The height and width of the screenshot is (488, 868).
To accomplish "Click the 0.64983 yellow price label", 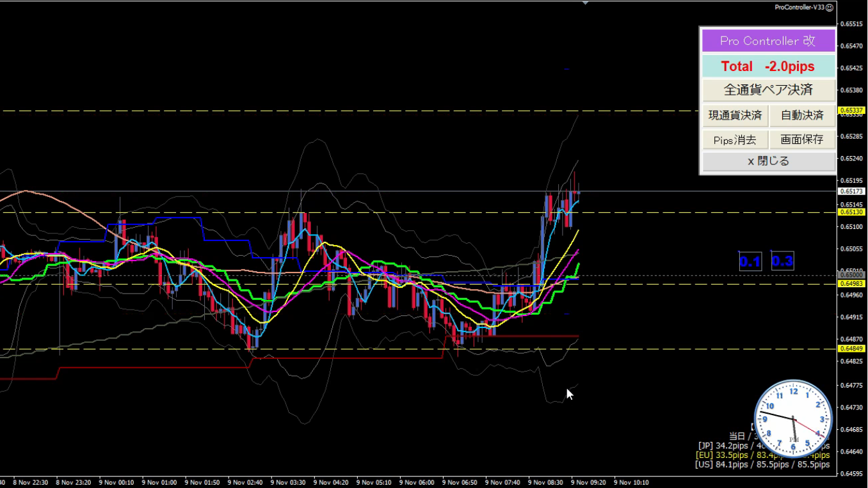I will 852,283.
